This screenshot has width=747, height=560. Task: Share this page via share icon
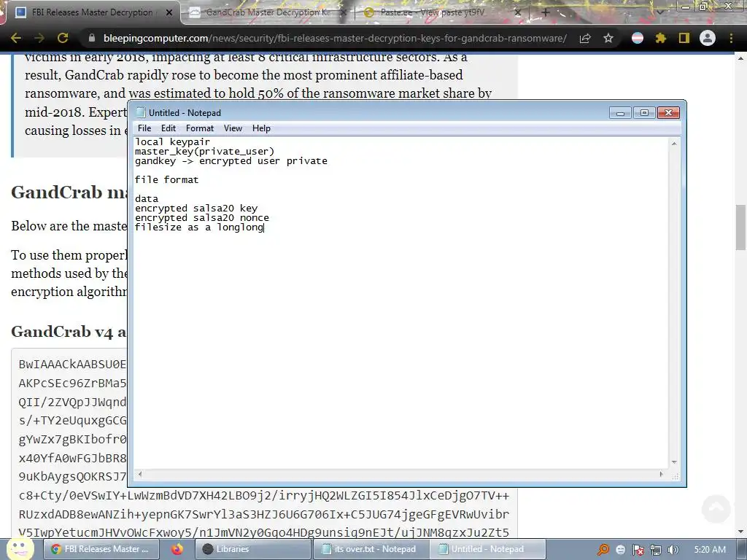pos(585,38)
